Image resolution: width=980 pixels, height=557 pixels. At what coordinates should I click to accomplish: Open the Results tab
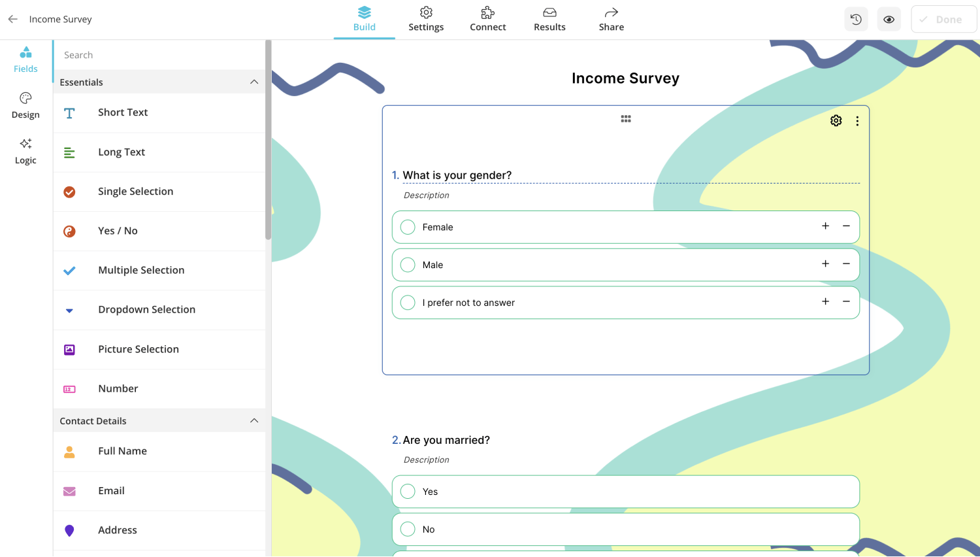[549, 19]
